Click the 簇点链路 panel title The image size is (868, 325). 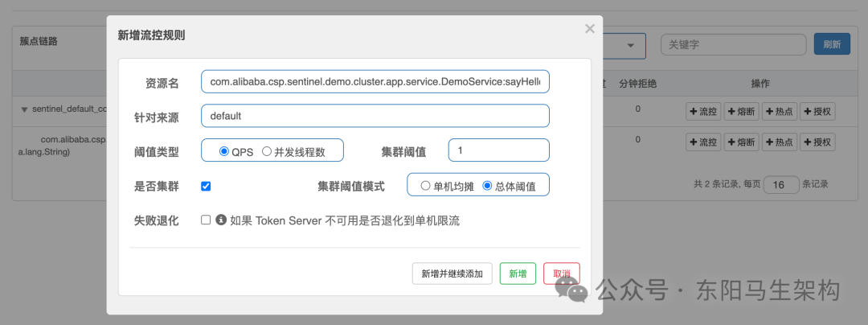point(39,42)
